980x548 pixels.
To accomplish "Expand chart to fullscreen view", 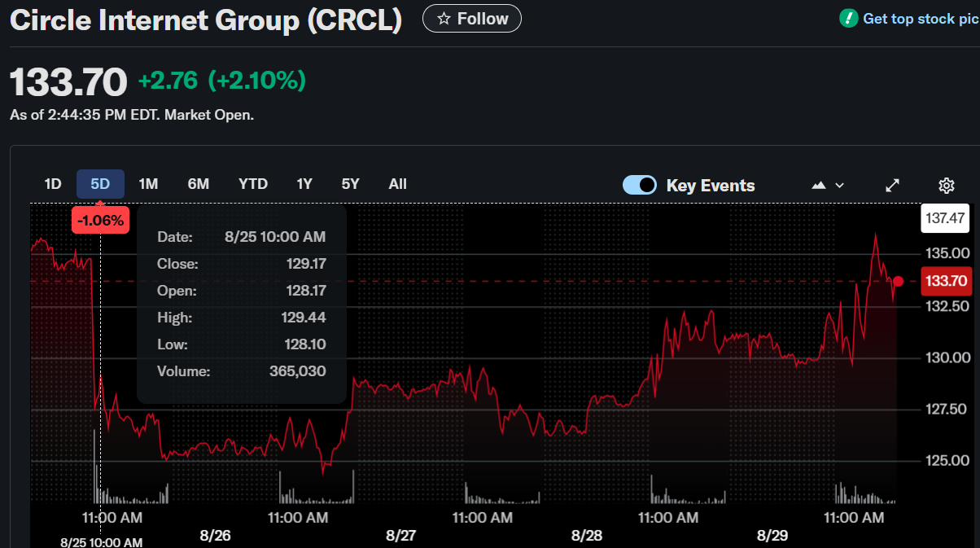I will (893, 186).
